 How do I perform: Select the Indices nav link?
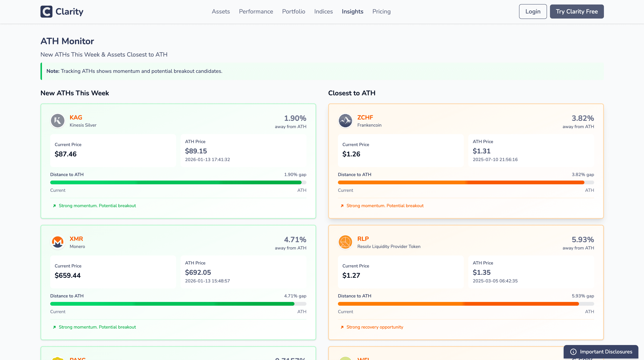323,11
